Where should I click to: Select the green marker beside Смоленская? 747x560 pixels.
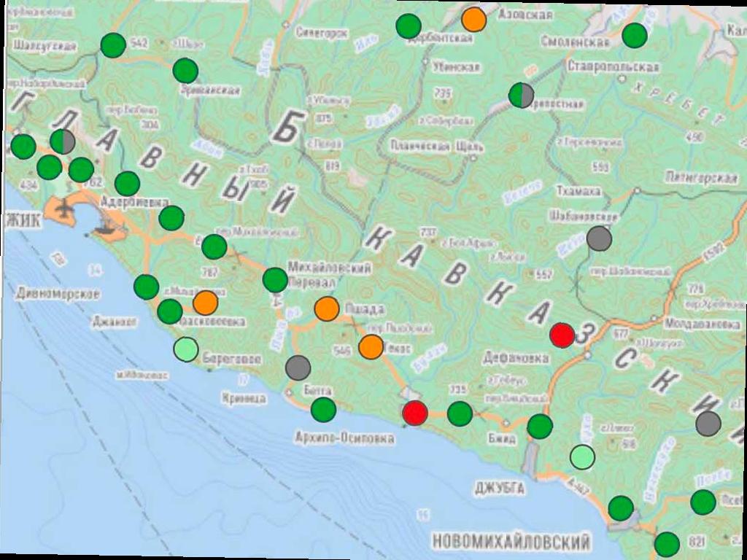(635, 35)
